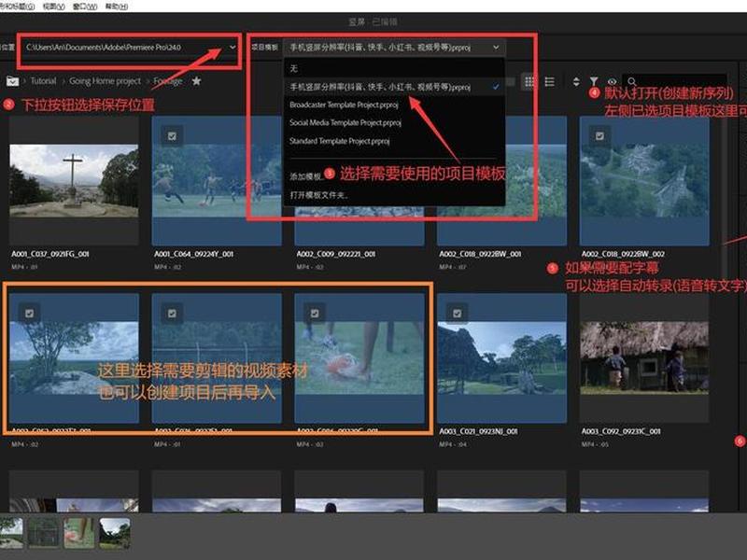Click file name A003_C021_0923NJ_001
747x560 pixels.
coord(479,431)
